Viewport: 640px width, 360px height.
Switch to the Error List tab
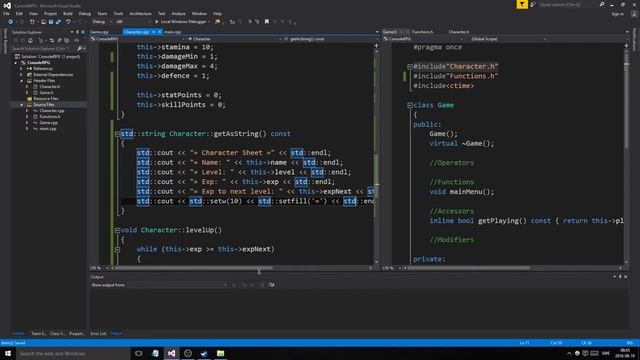pos(98,333)
